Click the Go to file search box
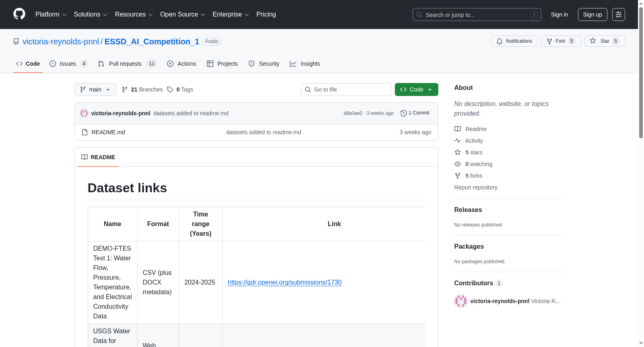The height and width of the screenshot is (347, 644). [x=346, y=89]
